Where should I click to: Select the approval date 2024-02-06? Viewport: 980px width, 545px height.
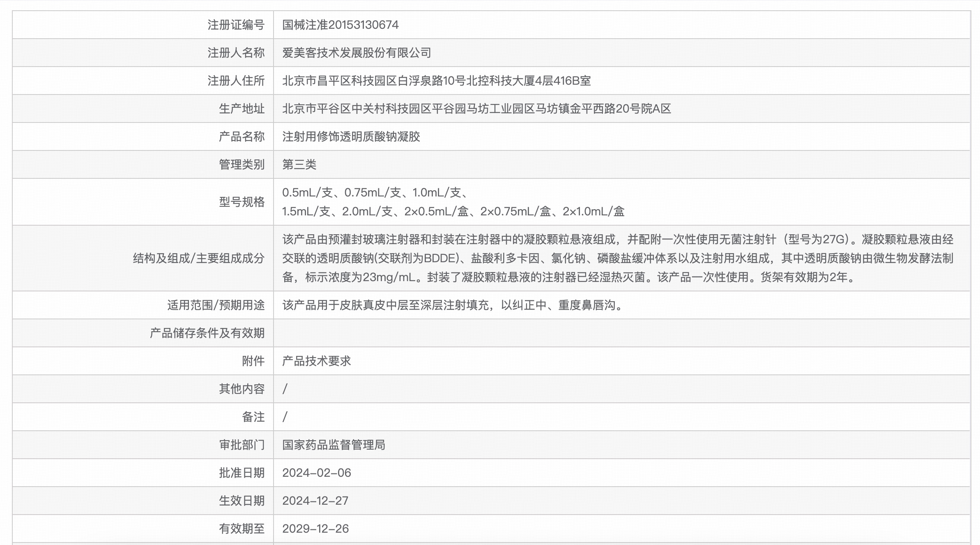317,473
